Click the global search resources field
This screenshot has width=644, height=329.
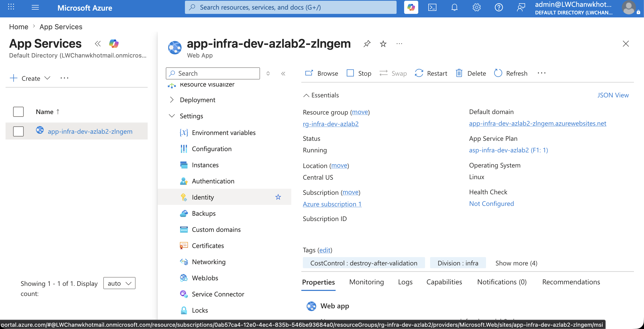pos(291,7)
